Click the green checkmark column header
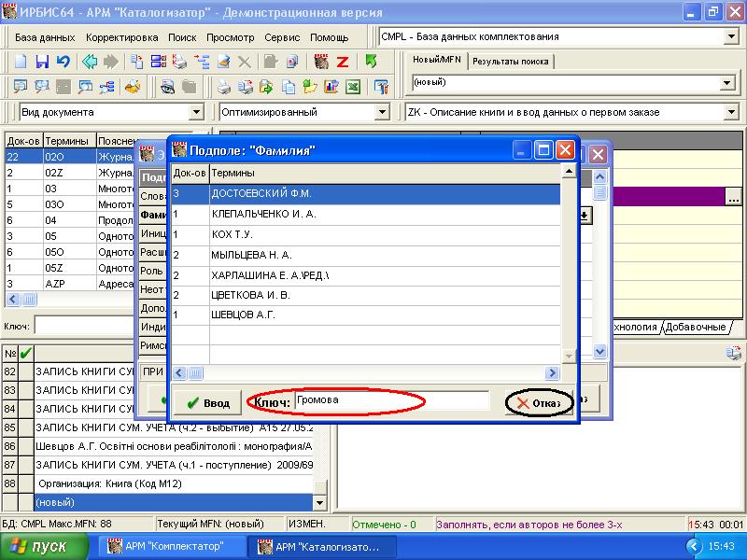The image size is (747, 560). [25, 354]
